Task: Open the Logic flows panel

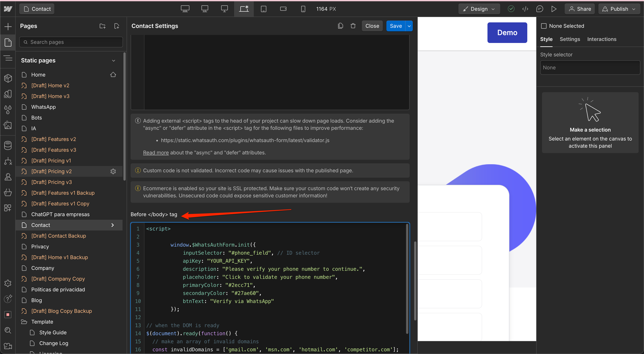Action: click(8, 161)
